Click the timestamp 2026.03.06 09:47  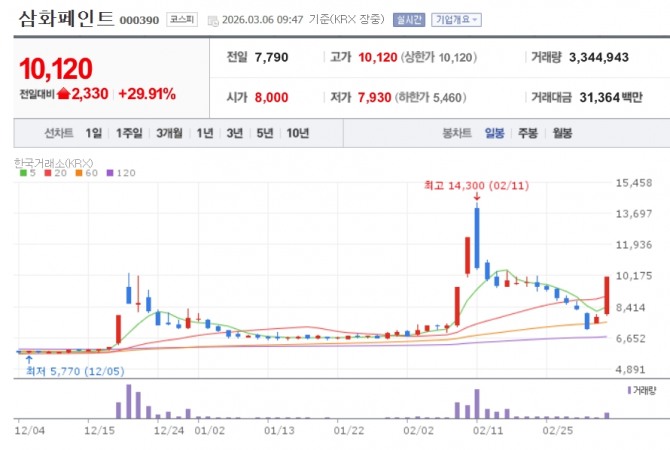(x=262, y=20)
